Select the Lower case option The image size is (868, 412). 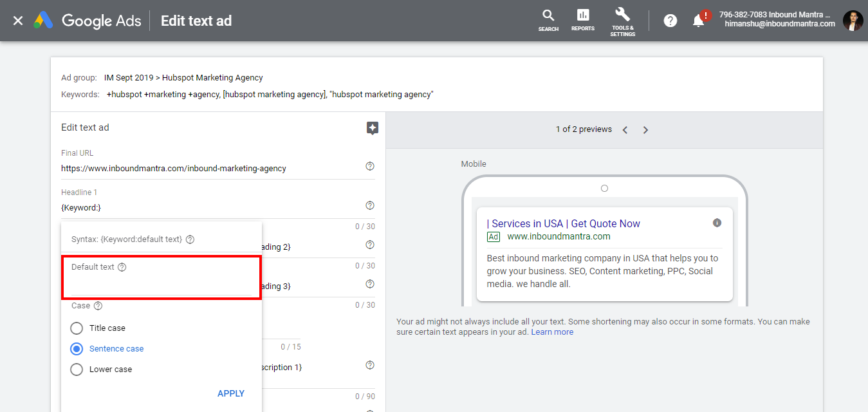(77, 370)
